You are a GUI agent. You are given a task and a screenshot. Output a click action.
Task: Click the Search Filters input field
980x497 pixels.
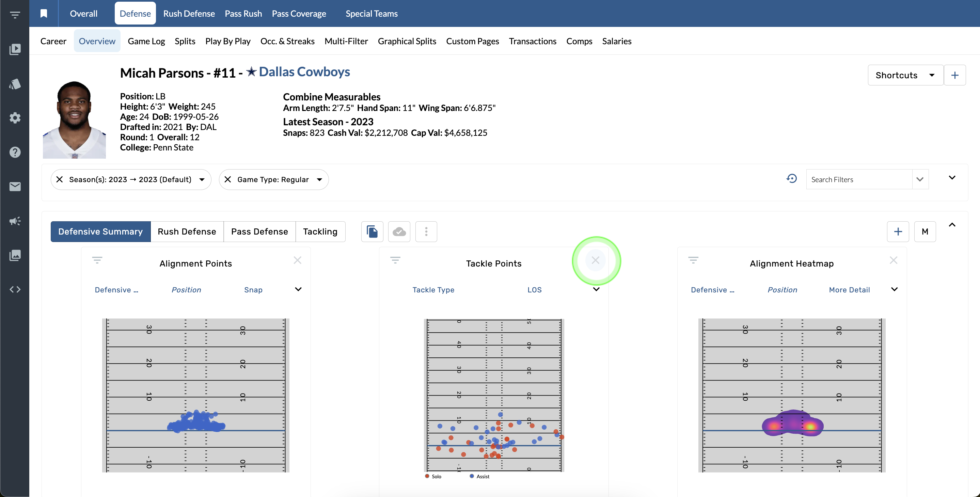click(x=859, y=179)
